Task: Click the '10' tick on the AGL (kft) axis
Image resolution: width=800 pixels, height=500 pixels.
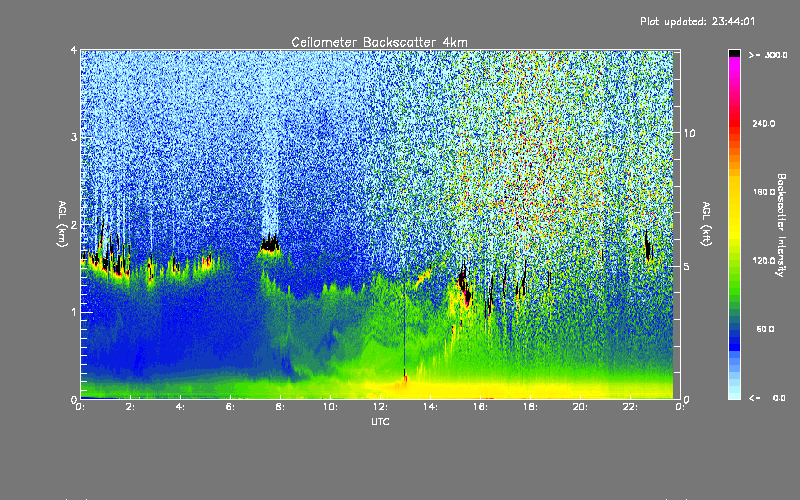Action: click(689, 133)
